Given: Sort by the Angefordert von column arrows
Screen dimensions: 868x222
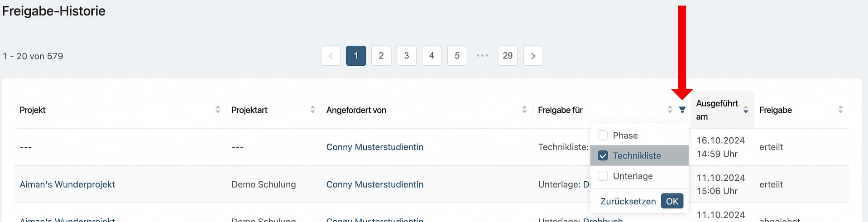Looking at the screenshot, I should click(524, 110).
